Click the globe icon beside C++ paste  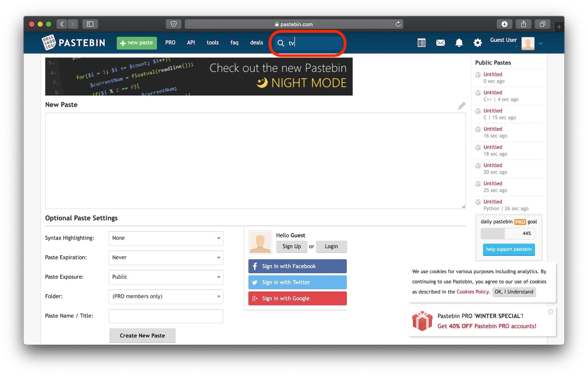click(x=478, y=93)
